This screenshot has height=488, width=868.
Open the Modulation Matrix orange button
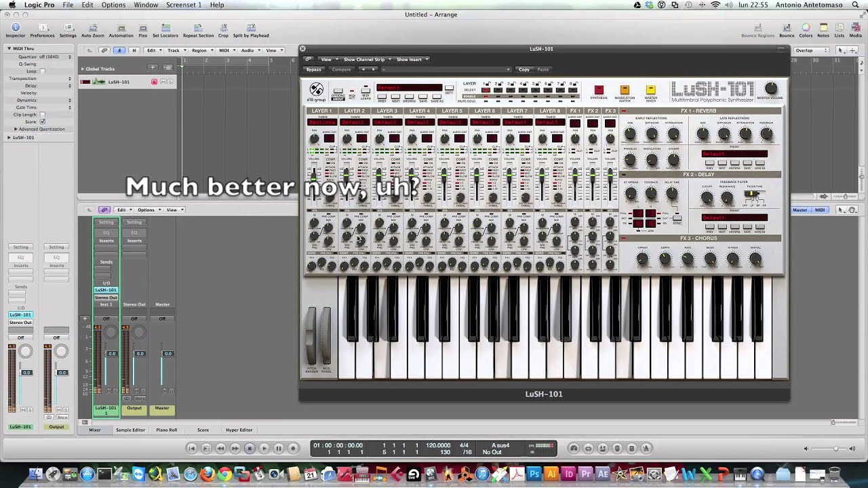click(625, 90)
